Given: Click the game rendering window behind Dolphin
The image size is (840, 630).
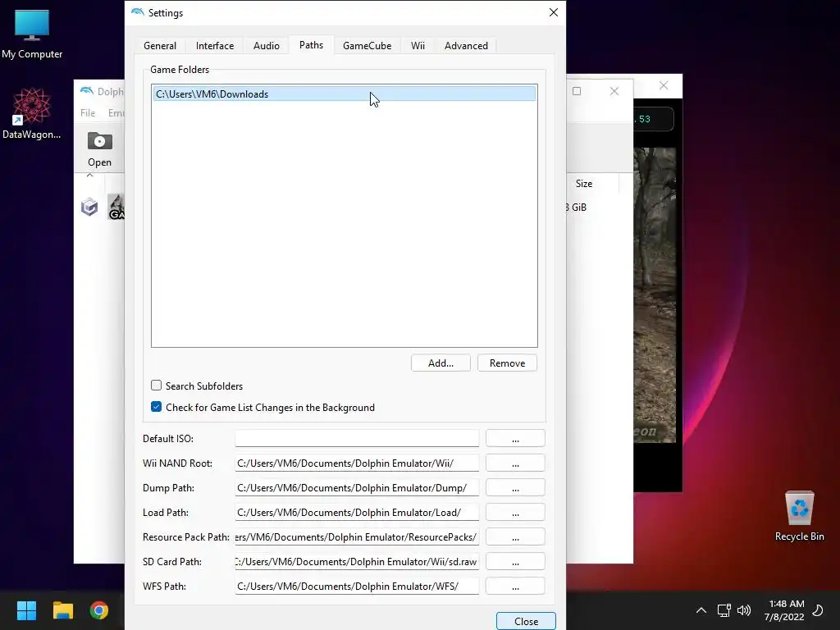Looking at the screenshot, I should pos(658,294).
